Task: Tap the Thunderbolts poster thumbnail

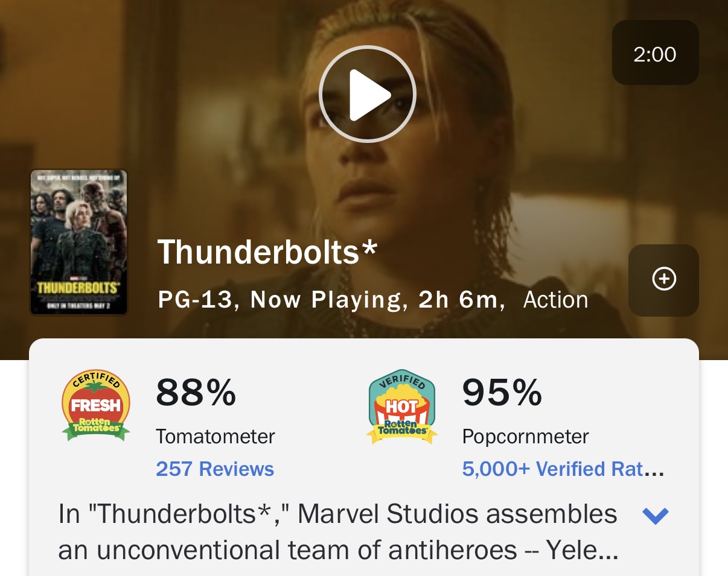Action: [79, 242]
